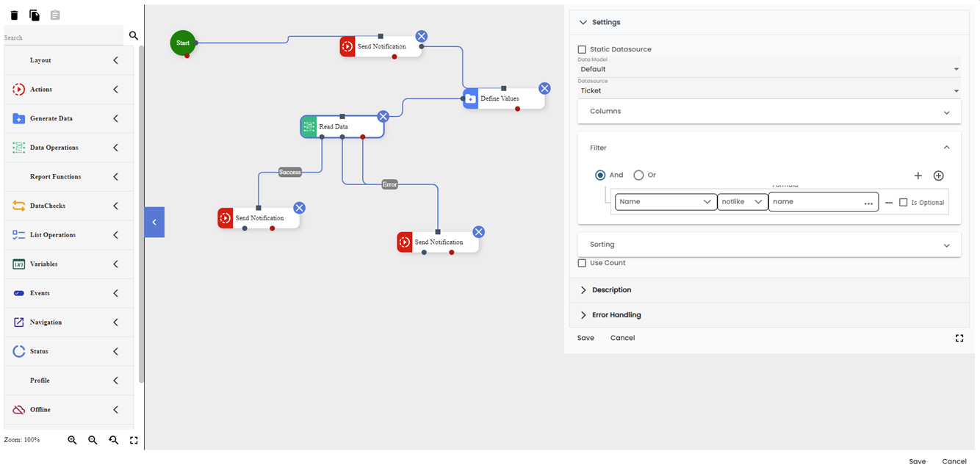Click the search magnifier icon above Layout

click(133, 35)
